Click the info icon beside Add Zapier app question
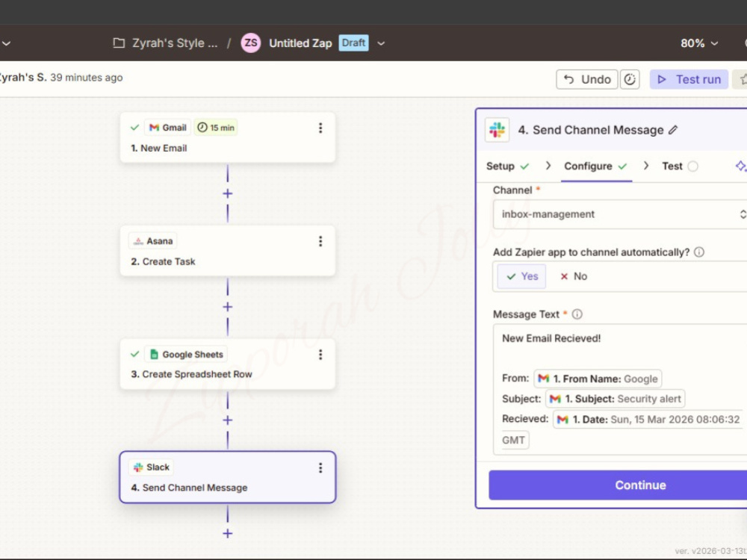 699,252
